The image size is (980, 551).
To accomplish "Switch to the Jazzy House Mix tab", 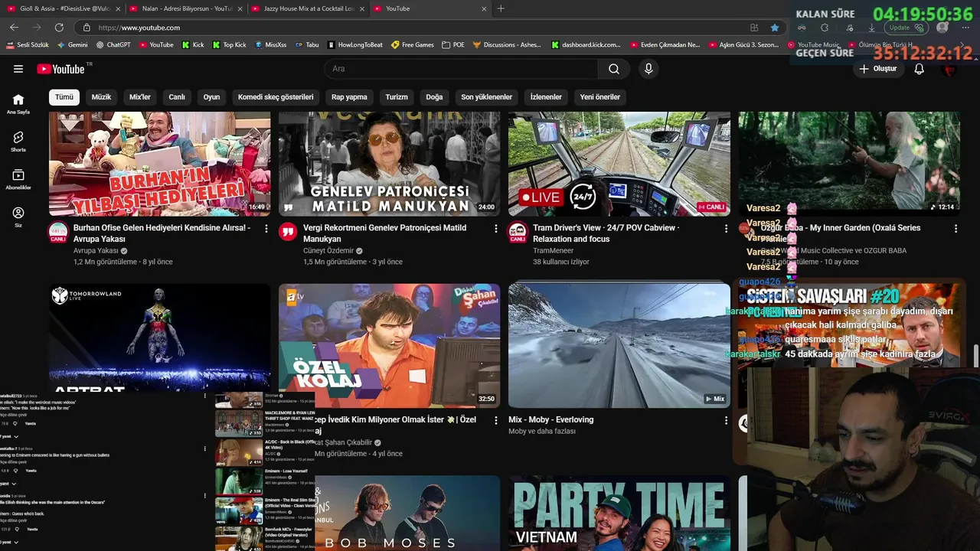I will pos(306,8).
